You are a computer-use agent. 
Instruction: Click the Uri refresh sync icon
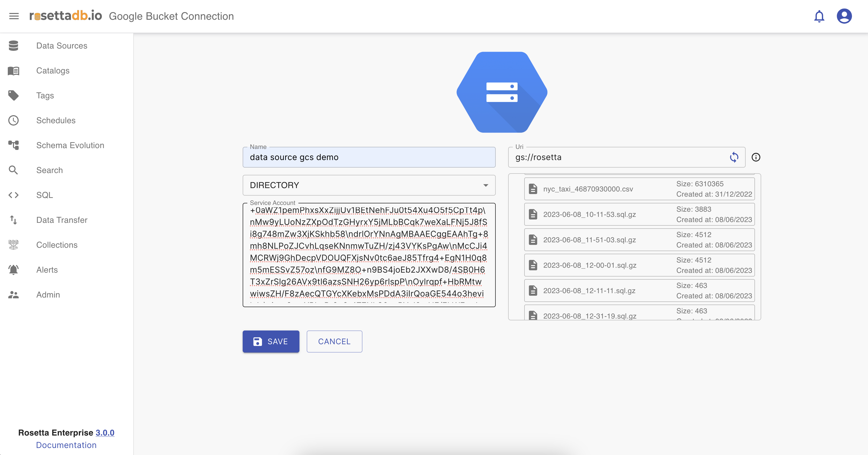tap(734, 157)
